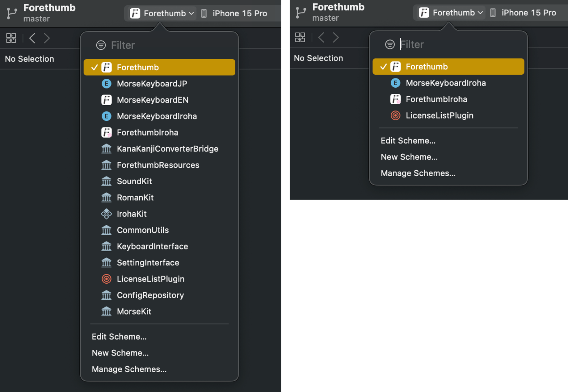Open Forethumb scheme dropdown in left window

click(x=161, y=13)
